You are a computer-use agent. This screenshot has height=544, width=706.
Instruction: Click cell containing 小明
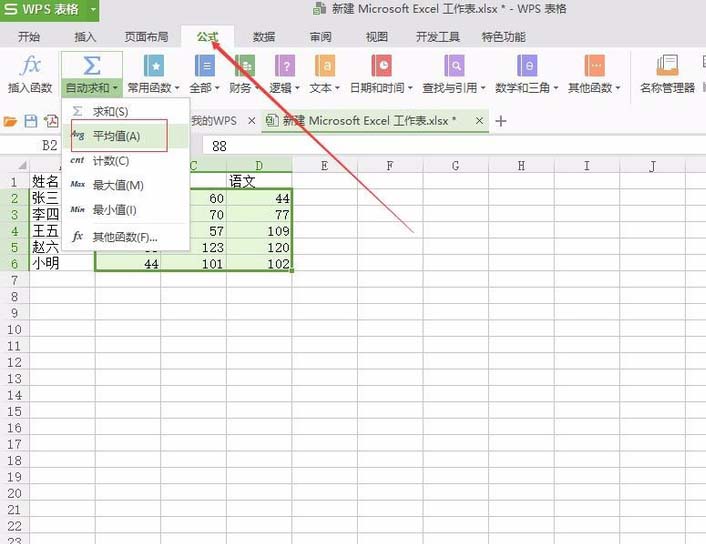coord(62,263)
